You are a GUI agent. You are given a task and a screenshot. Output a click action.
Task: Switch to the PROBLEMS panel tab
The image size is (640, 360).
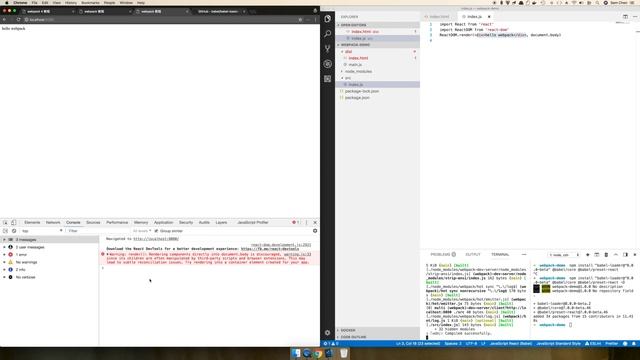(x=440, y=255)
